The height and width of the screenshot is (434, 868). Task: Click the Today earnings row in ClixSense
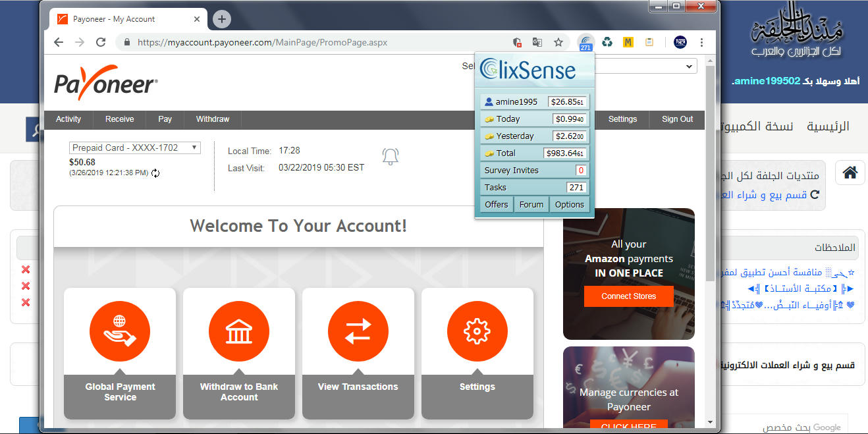click(x=535, y=119)
